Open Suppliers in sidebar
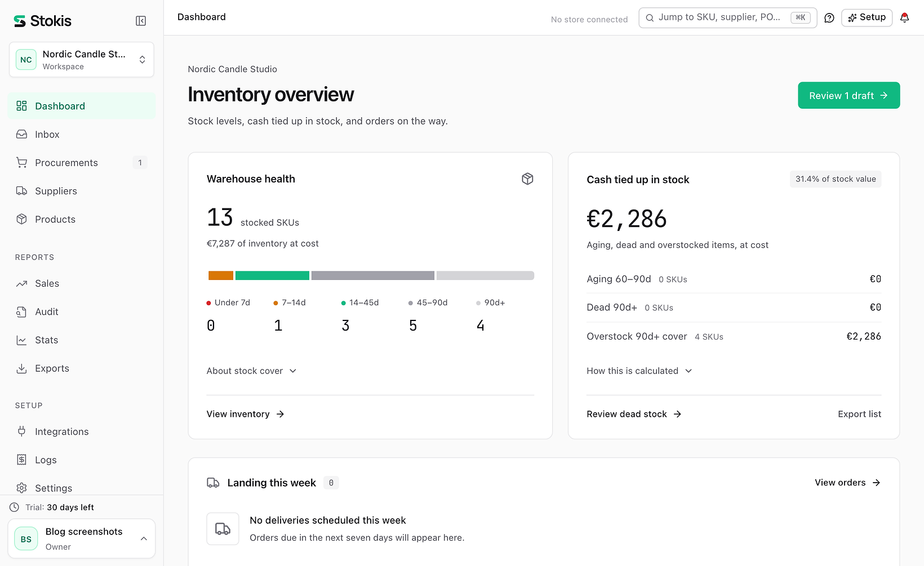 [82, 191]
